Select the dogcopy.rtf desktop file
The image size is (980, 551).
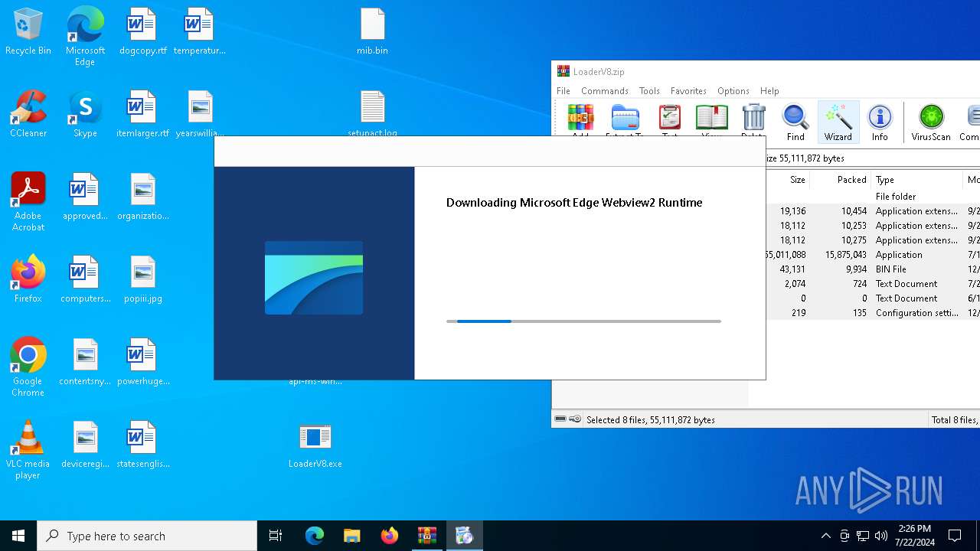coord(142,32)
